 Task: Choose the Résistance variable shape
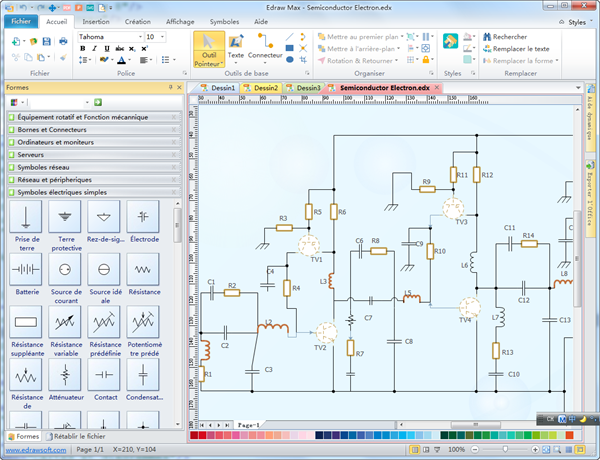pos(66,323)
